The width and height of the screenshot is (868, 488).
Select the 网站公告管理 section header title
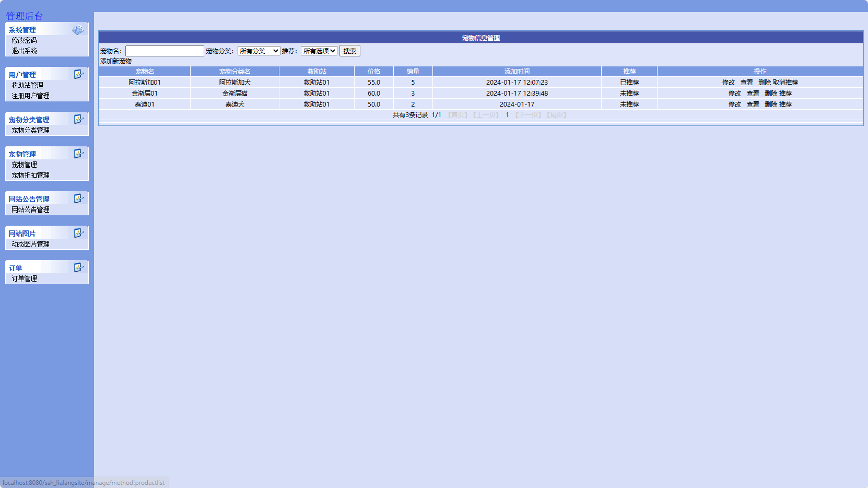pyautogui.click(x=29, y=199)
